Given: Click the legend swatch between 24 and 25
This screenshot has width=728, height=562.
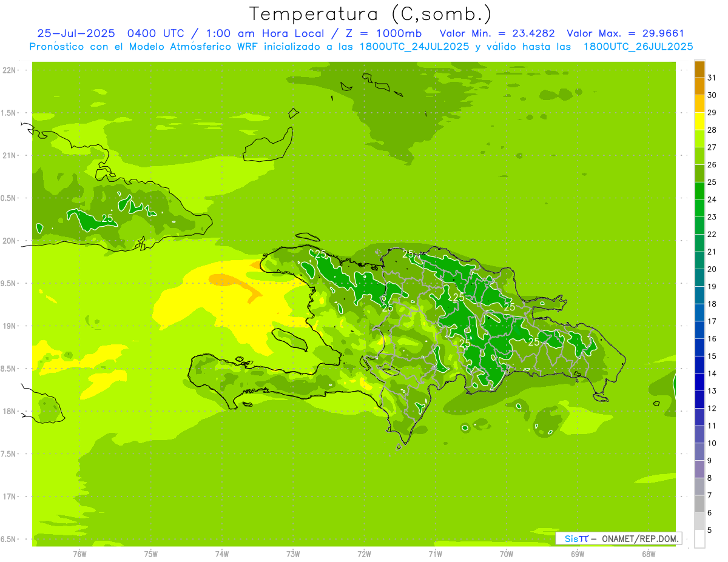Looking at the screenshot, I should click(699, 191).
